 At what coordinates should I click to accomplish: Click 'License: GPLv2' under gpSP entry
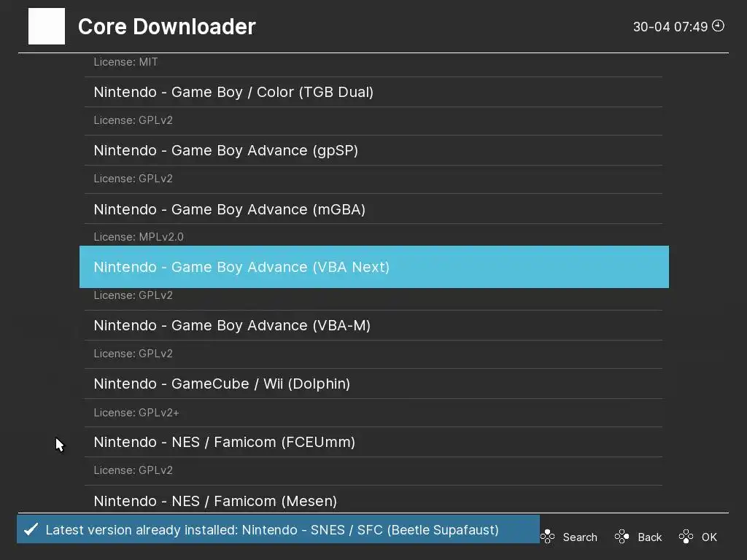[x=133, y=179]
